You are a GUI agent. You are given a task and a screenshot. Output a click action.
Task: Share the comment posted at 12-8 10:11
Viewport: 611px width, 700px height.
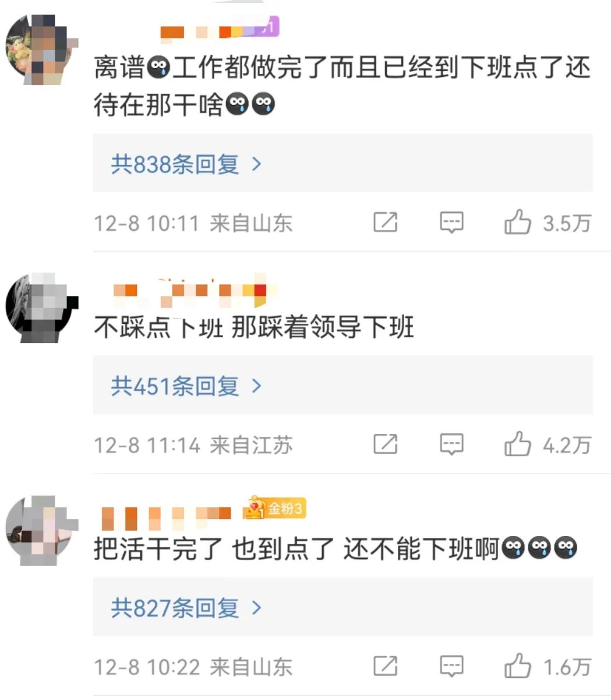385,222
